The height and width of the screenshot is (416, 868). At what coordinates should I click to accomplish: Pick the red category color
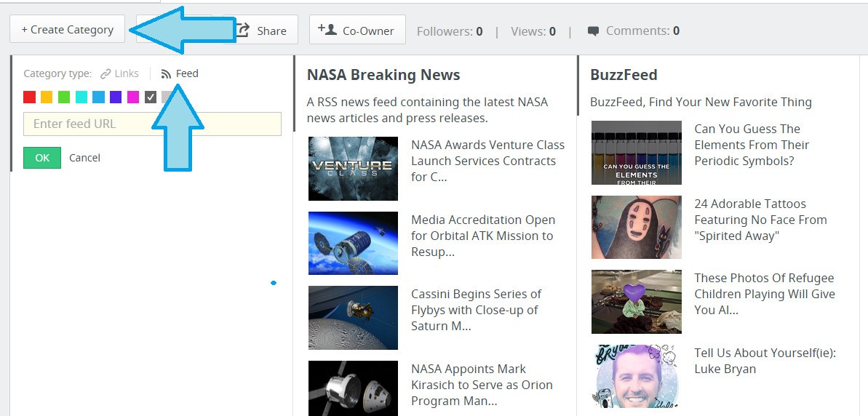tap(29, 97)
